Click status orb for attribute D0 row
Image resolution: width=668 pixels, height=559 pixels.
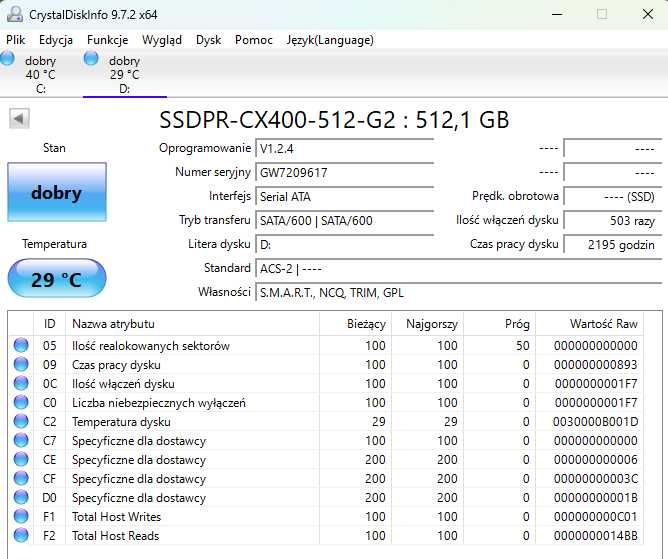pyautogui.click(x=21, y=497)
